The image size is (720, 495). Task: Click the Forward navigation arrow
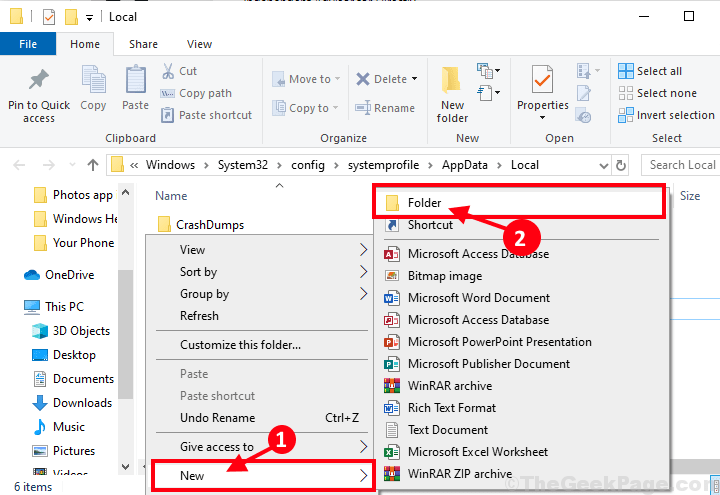click(x=49, y=165)
